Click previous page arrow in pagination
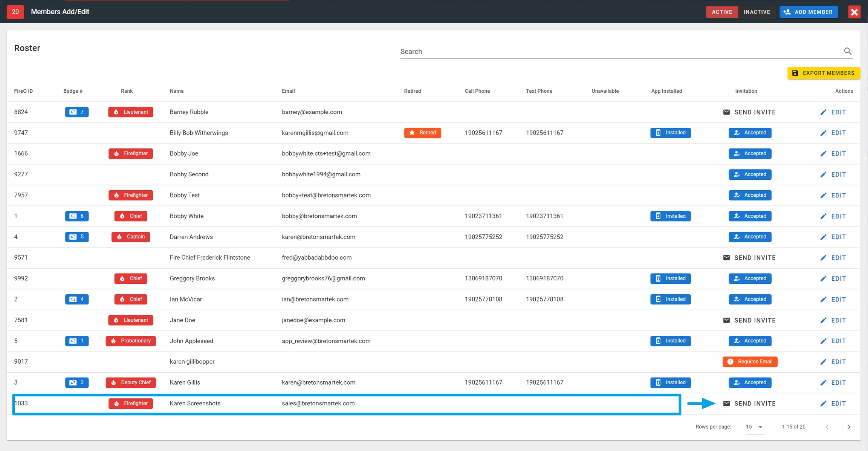The width and height of the screenshot is (868, 451). [x=827, y=427]
